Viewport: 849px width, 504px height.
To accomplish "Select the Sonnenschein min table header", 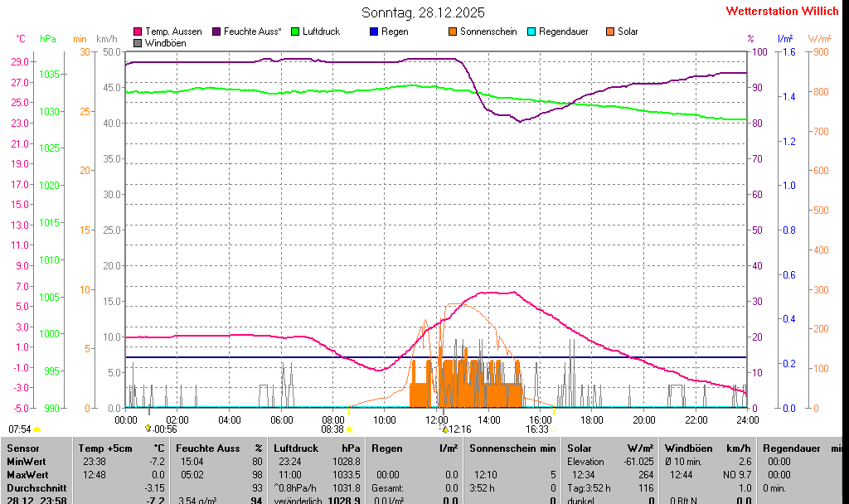I will pos(512,448).
